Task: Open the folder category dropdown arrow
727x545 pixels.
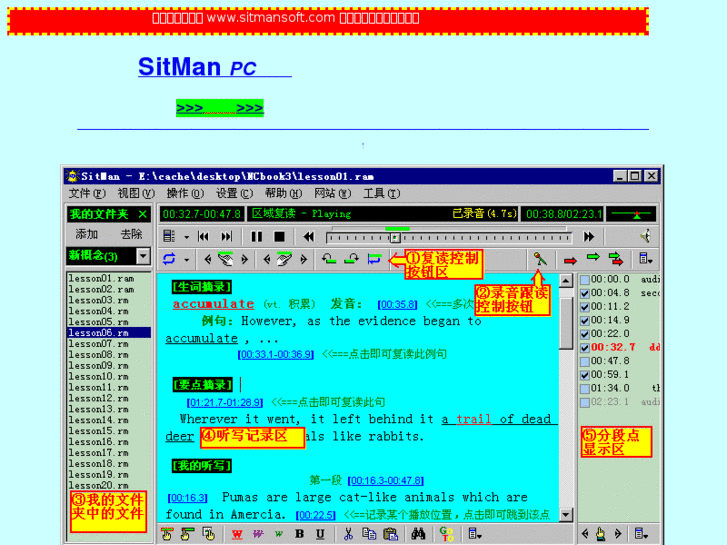Action: [x=144, y=256]
